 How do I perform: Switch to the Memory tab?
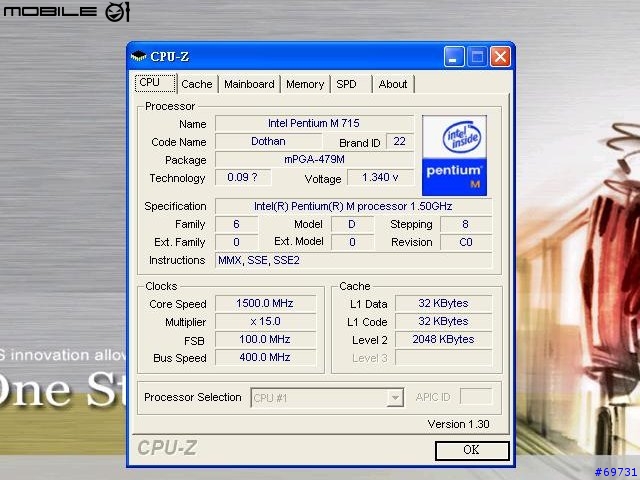tap(305, 84)
